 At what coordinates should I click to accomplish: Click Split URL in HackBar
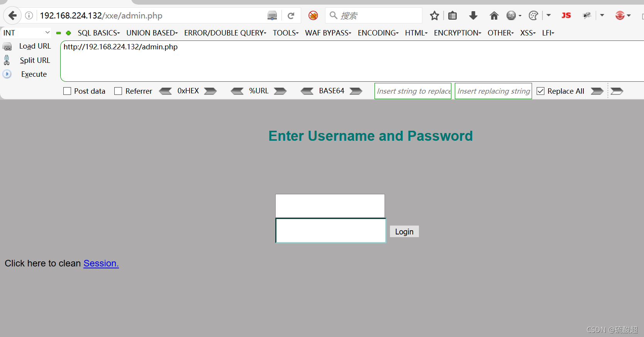(x=35, y=60)
